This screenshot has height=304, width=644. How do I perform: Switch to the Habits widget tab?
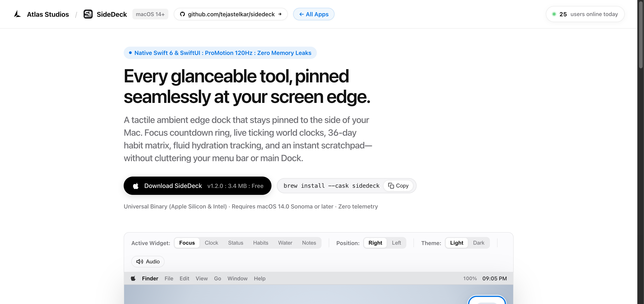point(261,243)
